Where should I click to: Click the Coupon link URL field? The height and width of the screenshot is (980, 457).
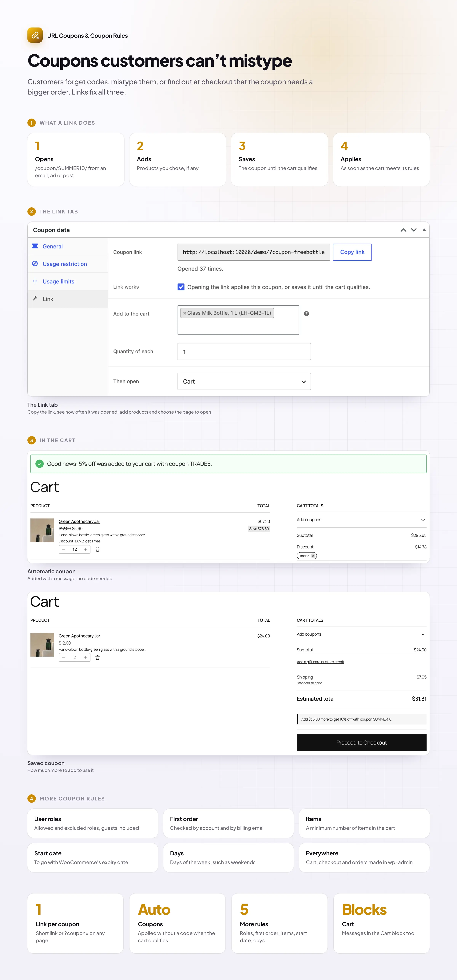click(x=254, y=252)
